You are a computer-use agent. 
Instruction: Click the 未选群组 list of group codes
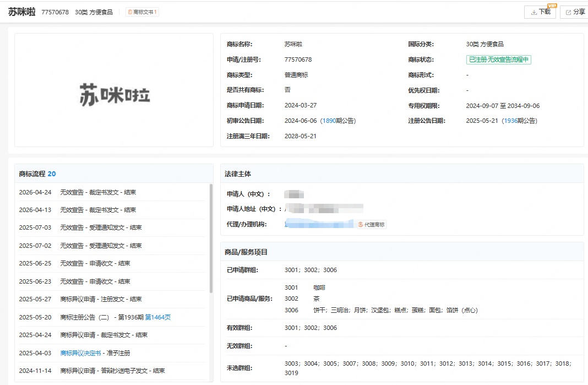pos(428,368)
